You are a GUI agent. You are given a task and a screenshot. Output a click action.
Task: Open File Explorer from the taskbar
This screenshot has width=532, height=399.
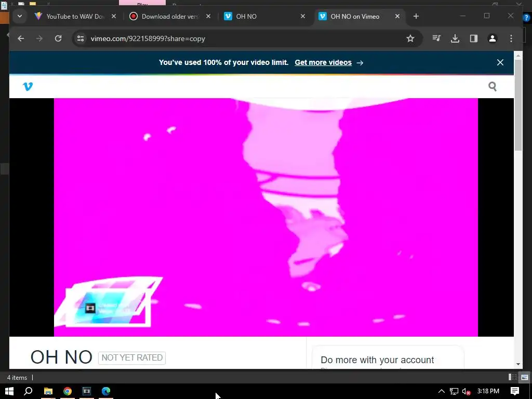pos(48,391)
